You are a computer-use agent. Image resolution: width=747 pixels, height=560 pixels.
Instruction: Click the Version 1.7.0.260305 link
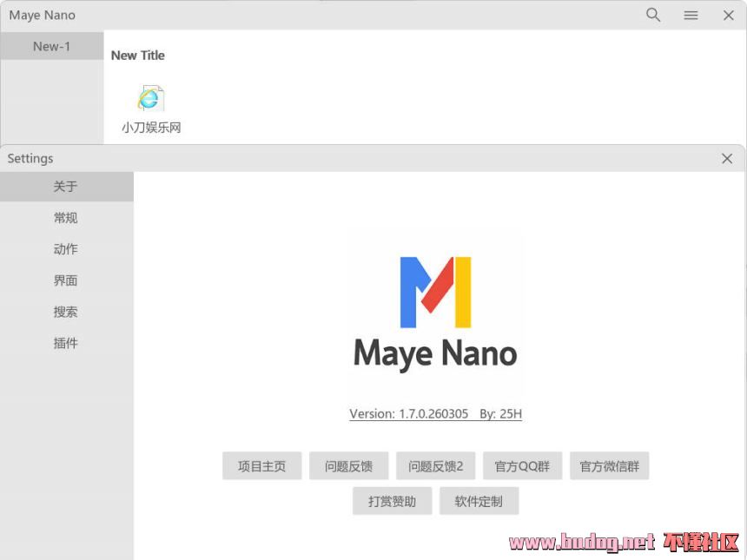point(435,413)
